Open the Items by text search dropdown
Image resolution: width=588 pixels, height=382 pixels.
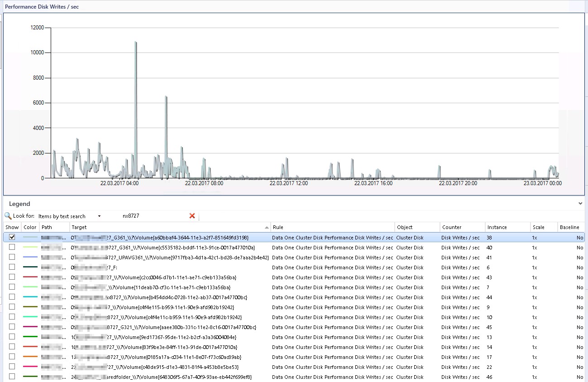99,216
